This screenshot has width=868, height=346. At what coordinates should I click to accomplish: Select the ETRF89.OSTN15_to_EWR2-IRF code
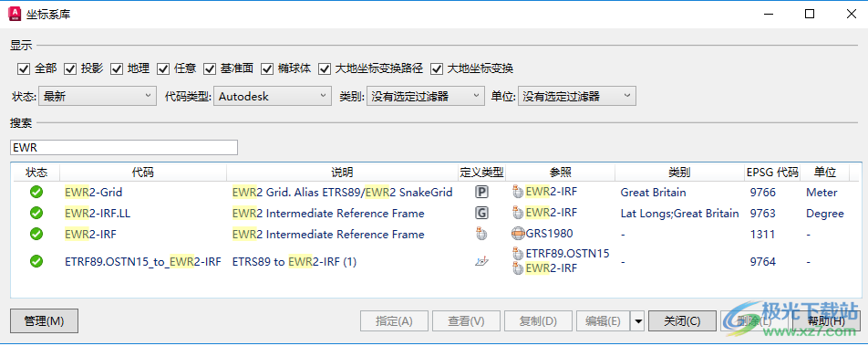click(x=143, y=261)
